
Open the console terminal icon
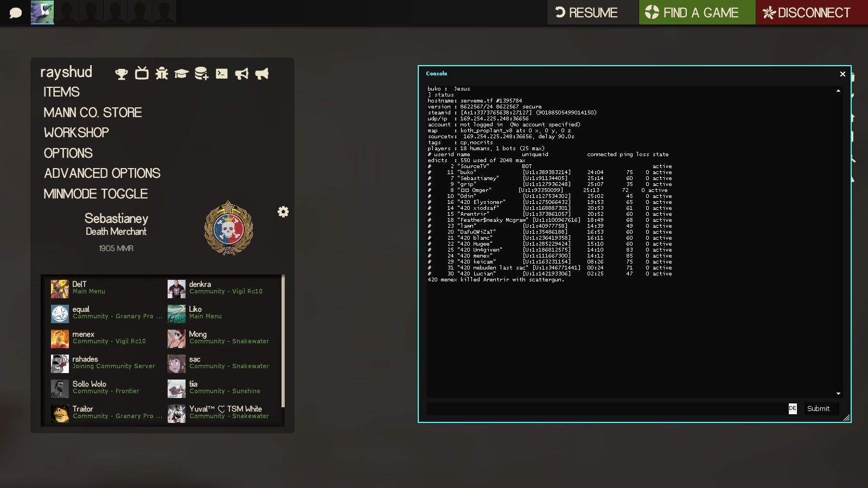tap(221, 74)
